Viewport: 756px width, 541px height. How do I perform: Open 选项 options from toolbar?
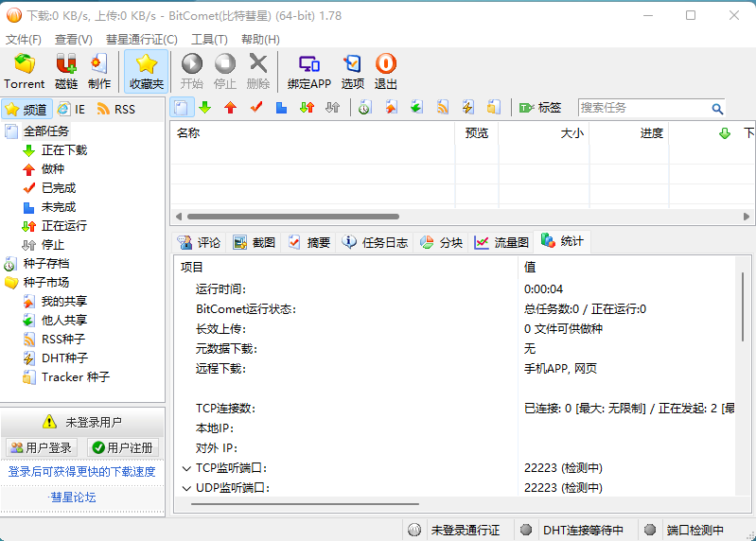point(353,71)
